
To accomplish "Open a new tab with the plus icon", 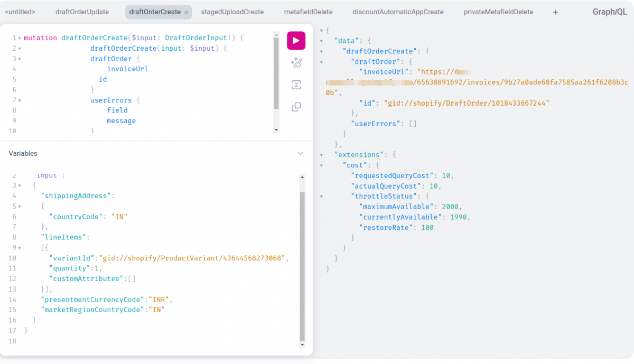I will (555, 12).
